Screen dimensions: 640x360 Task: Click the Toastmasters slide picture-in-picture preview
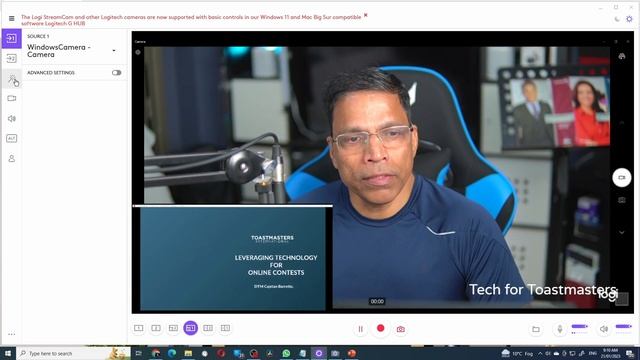tap(233, 259)
